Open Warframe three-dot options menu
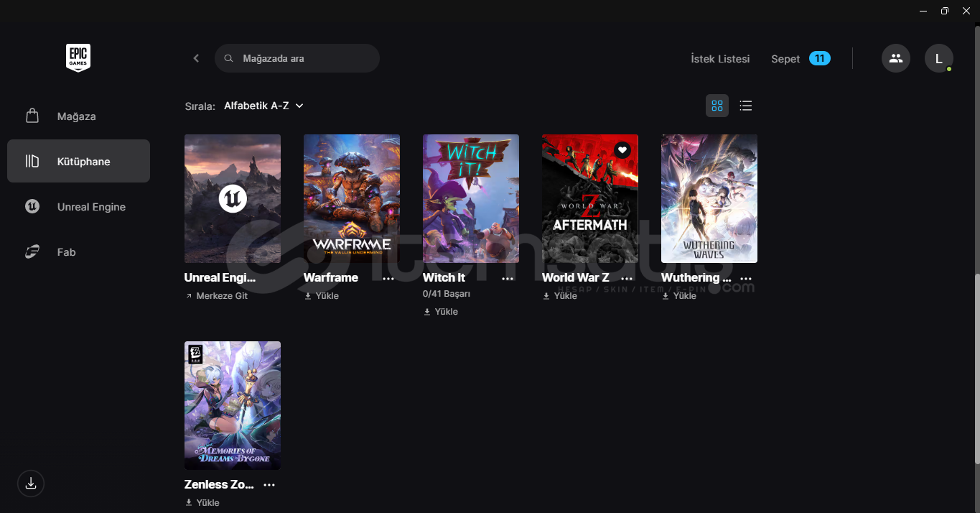The image size is (980, 513). tap(388, 278)
